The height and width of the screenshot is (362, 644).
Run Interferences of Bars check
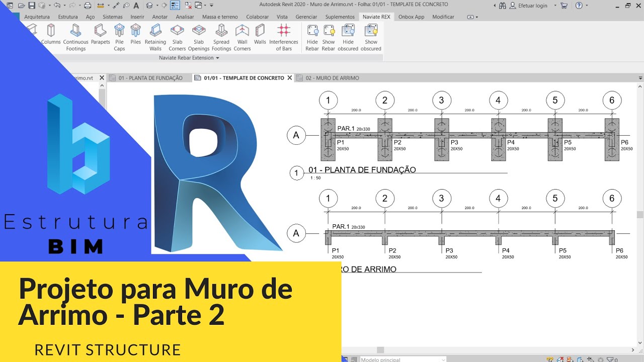pos(284,38)
